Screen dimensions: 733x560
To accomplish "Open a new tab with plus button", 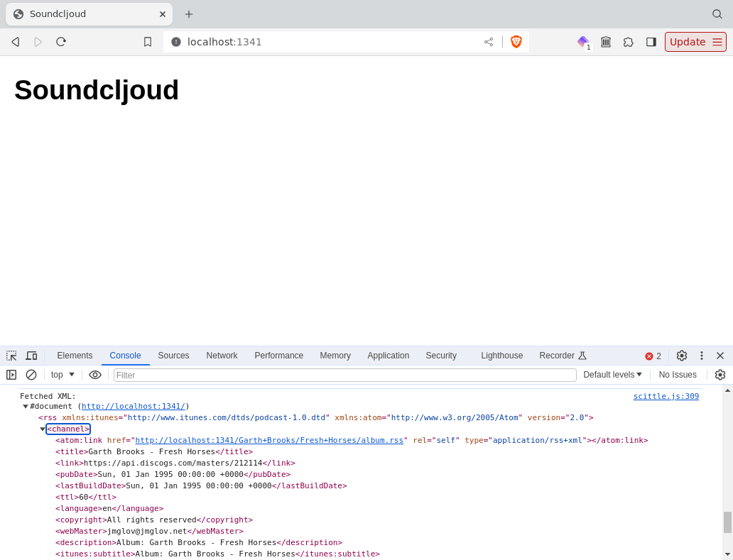I will click(189, 14).
